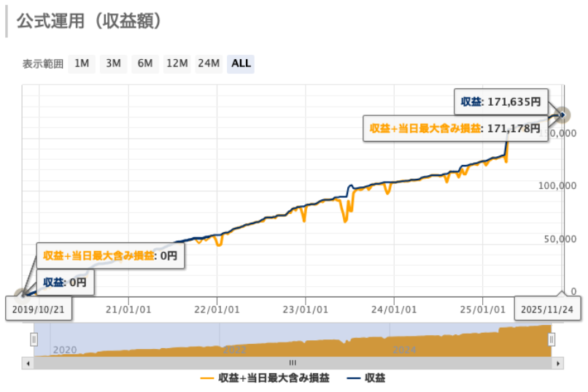Click the 2024 label in the navigator

(404, 350)
